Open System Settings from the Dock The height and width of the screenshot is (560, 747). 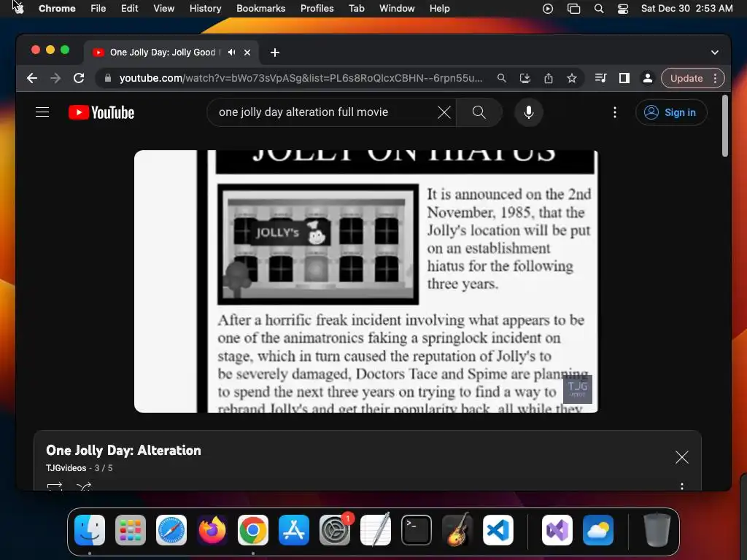tap(335, 530)
